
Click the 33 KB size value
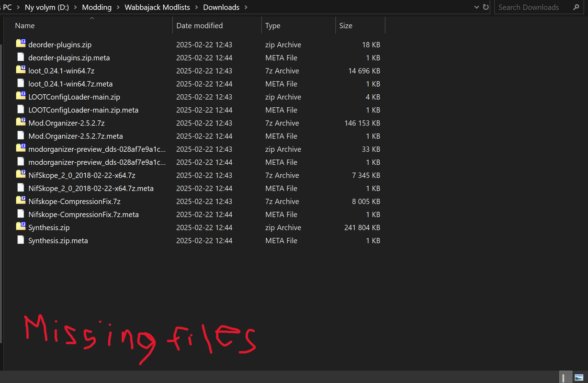pos(371,149)
